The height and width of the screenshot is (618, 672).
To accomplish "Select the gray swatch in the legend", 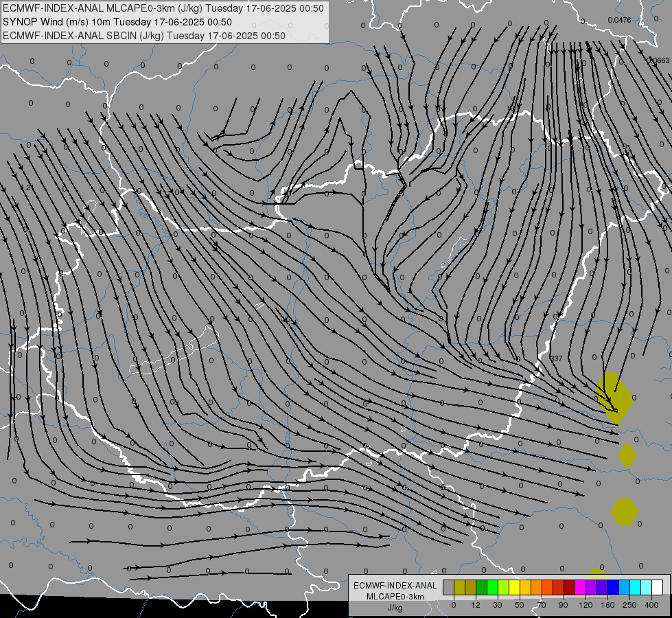I will coord(449,588).
